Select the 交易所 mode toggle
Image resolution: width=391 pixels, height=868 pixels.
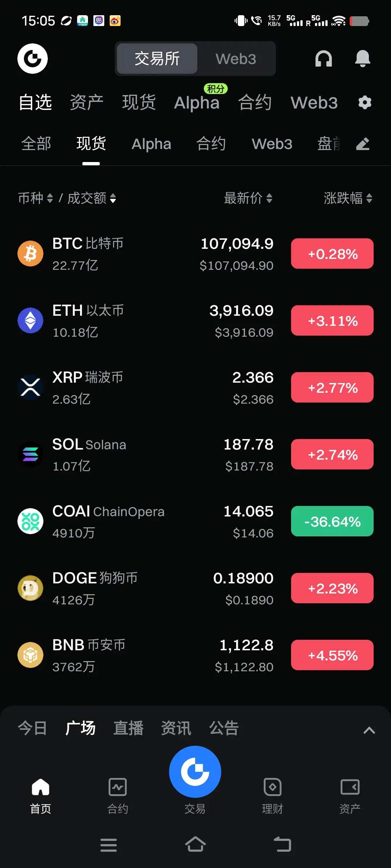tap(157, 59)
